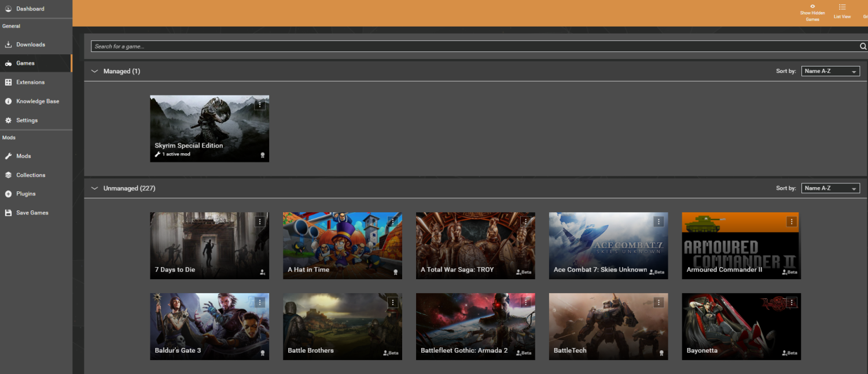Open Total War Saga TROY options menu
Image resolution: width=868 pixels, height=374 pixels.
click(x=526, y=221)
